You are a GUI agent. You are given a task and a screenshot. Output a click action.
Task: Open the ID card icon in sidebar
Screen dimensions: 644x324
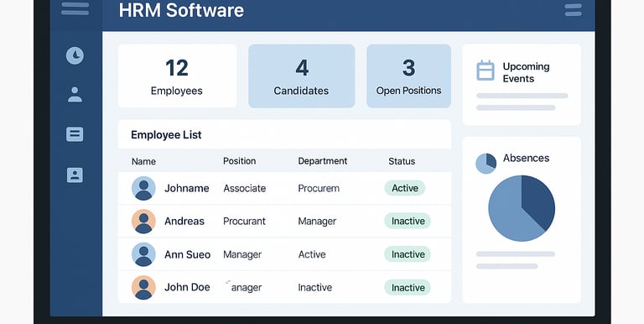point(75,175)
